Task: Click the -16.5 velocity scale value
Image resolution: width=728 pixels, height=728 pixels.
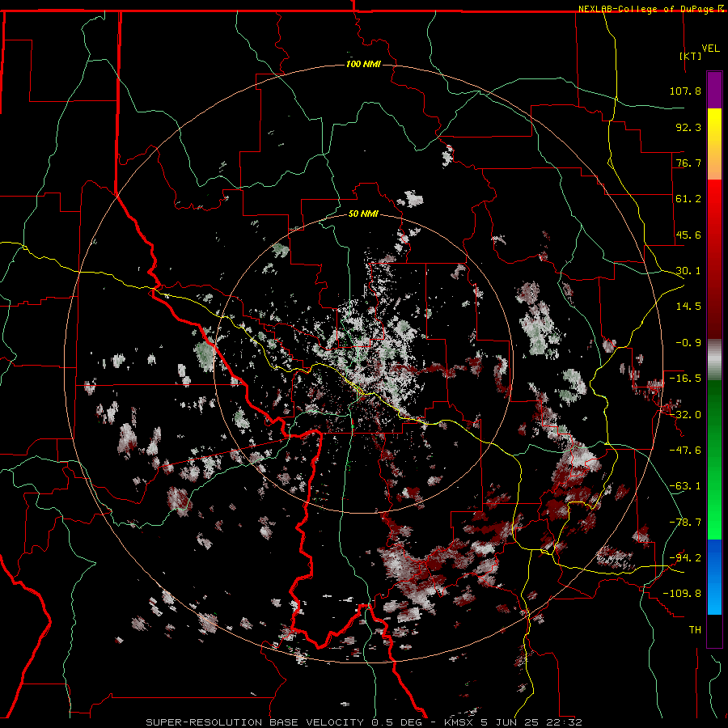Action: (685, 379)
